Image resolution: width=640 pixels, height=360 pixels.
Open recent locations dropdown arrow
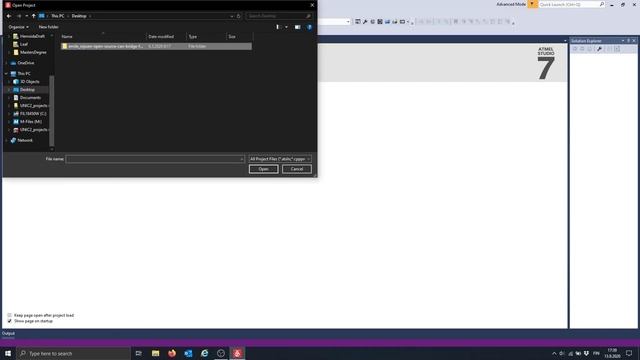[27, 16]
